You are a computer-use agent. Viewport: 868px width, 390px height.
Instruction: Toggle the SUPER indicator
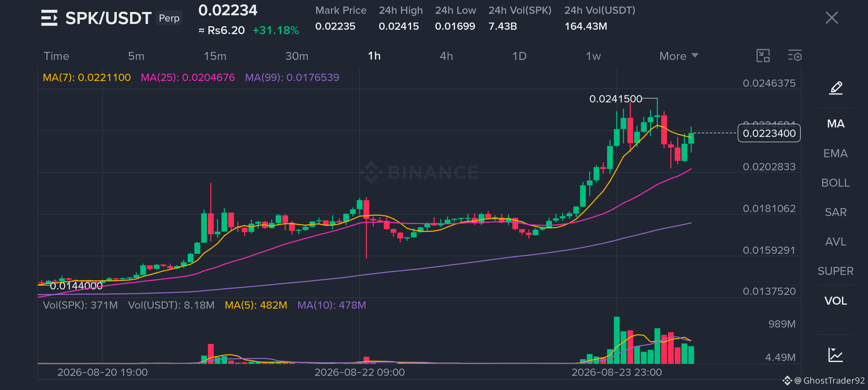pos(836,271)
